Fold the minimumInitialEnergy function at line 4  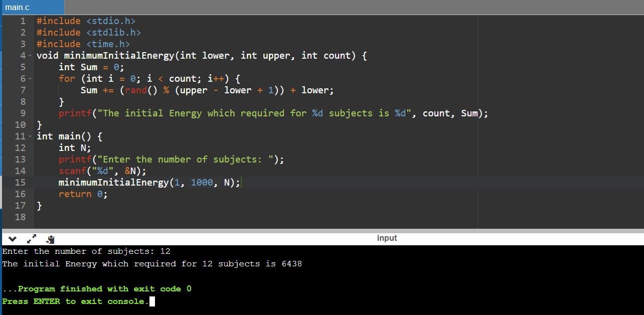[30, 56]
